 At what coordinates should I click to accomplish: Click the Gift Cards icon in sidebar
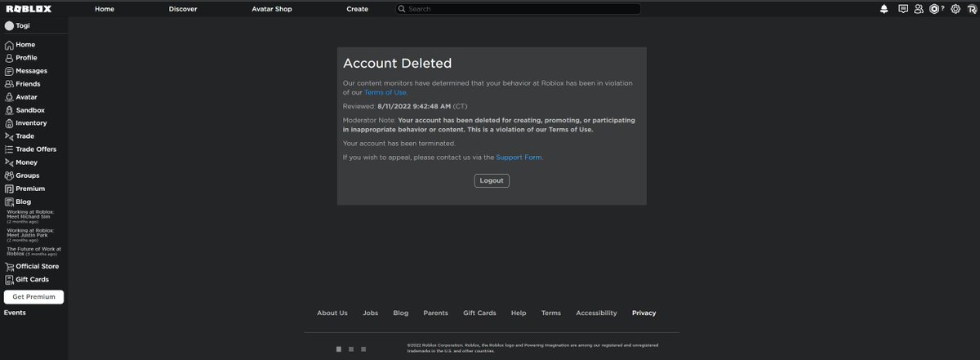click(x=9, y=279)
